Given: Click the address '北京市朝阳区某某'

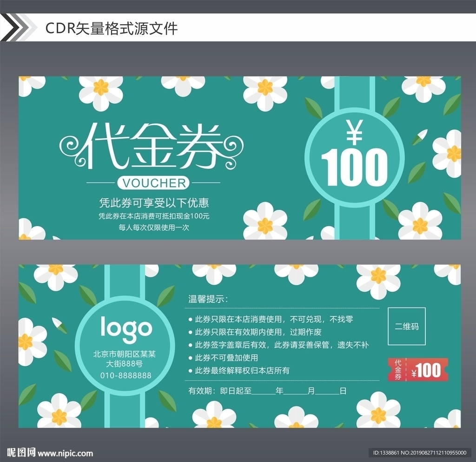Looking at the screenshot, I should tap(125, 354).
